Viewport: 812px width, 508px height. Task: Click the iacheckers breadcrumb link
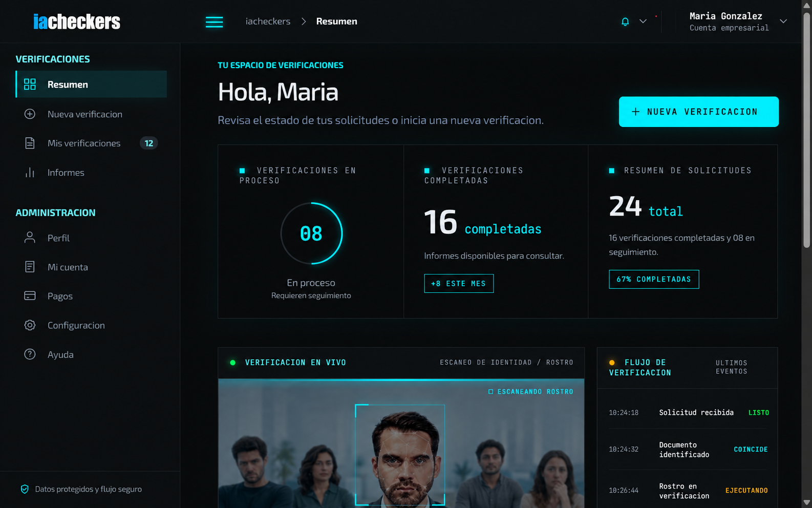268,22
